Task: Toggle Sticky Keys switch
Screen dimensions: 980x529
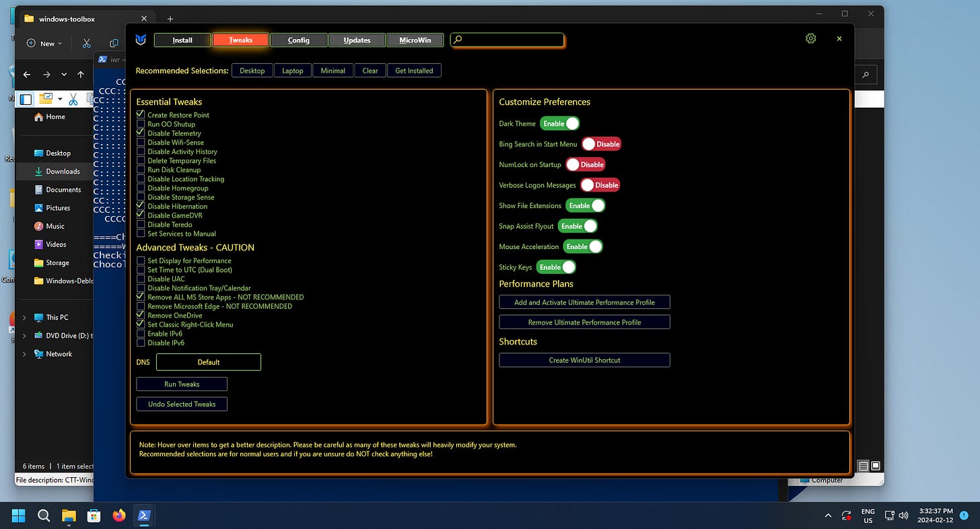Action: pos(556,267)
